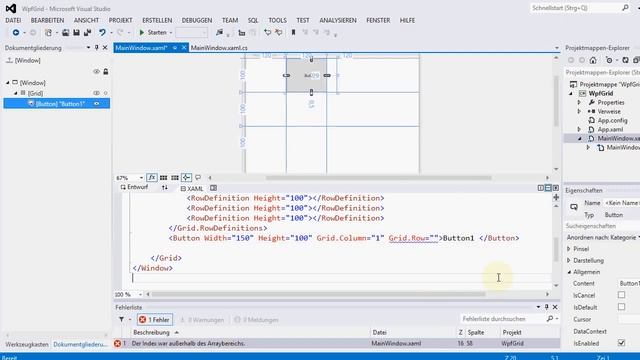
Task: Sort by the Beschreibung column header
Action: (x=151, y=333)
